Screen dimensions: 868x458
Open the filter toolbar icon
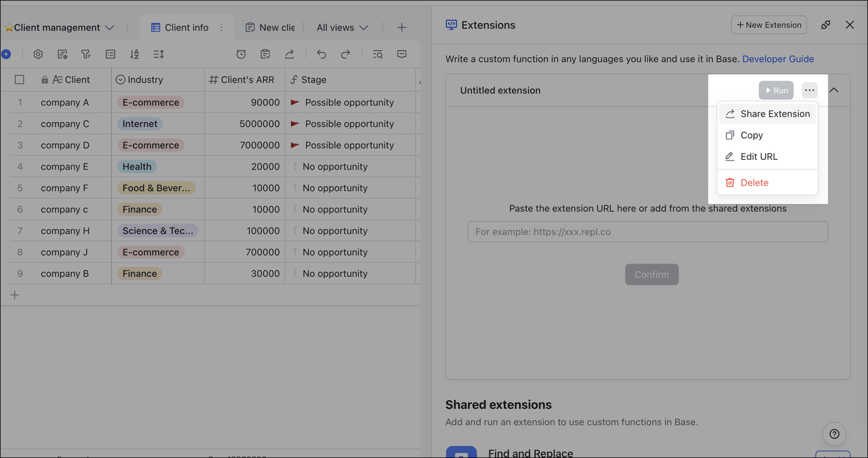click(x=86, y=54)
